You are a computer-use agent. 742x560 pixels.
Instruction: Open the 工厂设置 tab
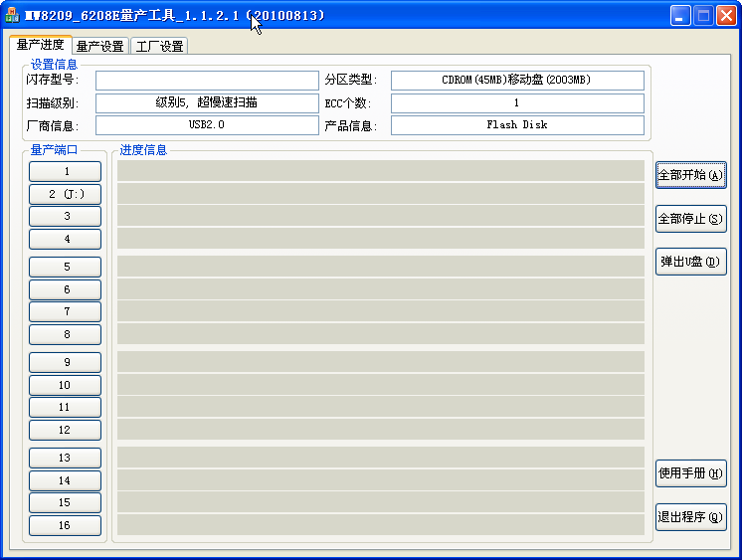[159, 46]
